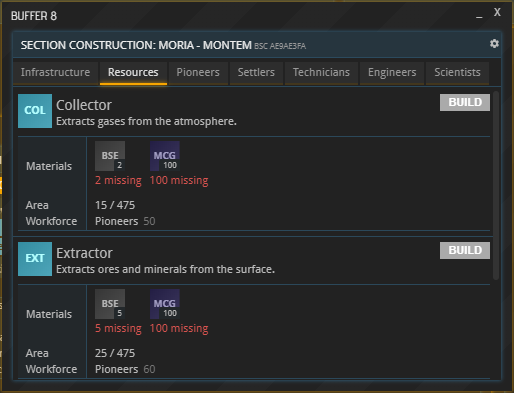Image resolution: width=514 pixels, height=393 pixels.
Task: Minimize the Buffer 8 window
Action: (479, 15)
